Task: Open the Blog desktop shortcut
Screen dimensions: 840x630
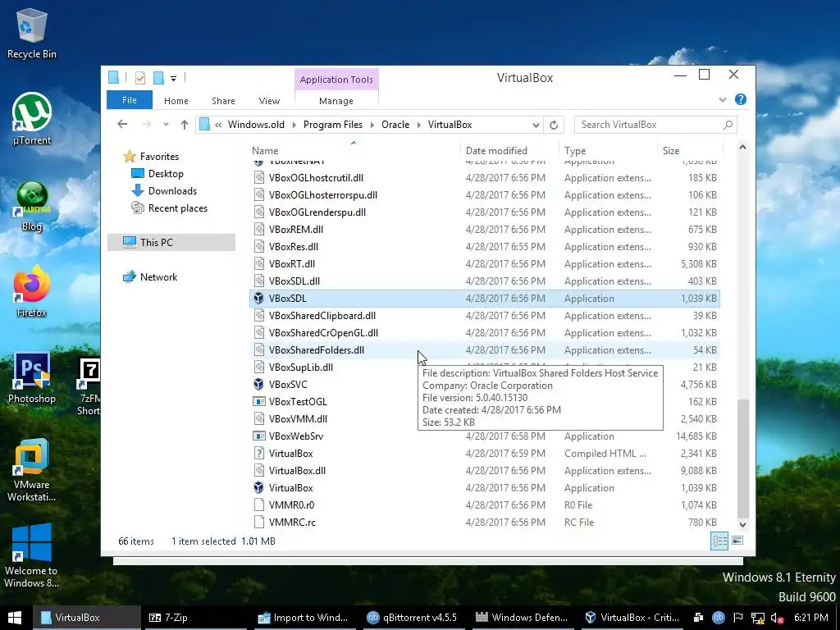Action: tap(32, 206)
